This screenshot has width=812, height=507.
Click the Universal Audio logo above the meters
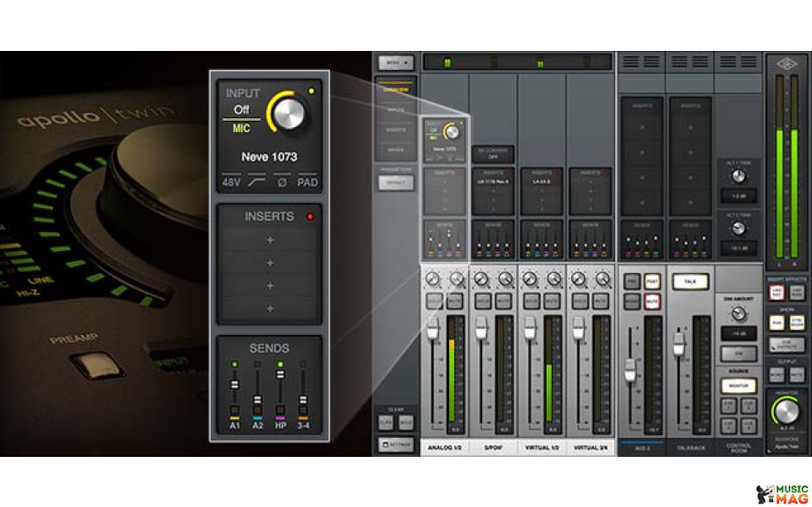(787, 64)
